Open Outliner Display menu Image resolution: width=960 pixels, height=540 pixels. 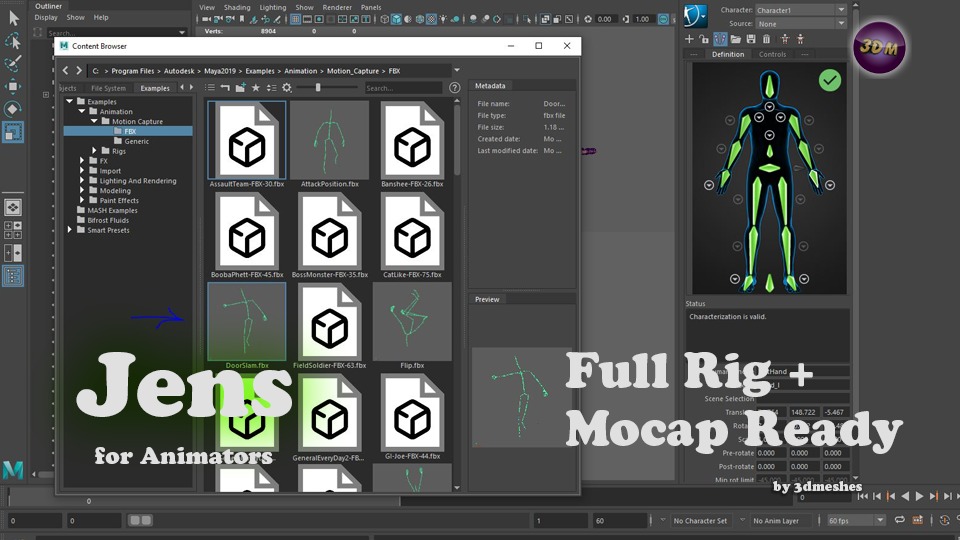[46, 17]
